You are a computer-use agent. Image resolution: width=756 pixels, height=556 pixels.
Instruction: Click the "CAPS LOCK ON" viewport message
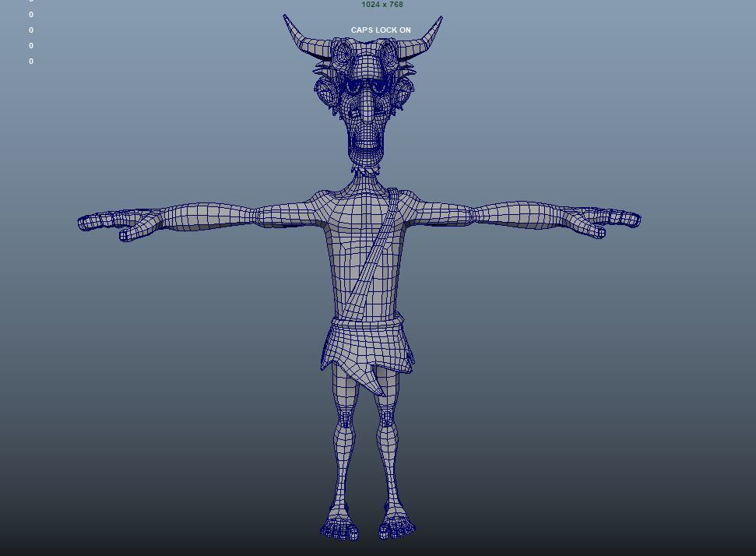(x=381, y=30)
